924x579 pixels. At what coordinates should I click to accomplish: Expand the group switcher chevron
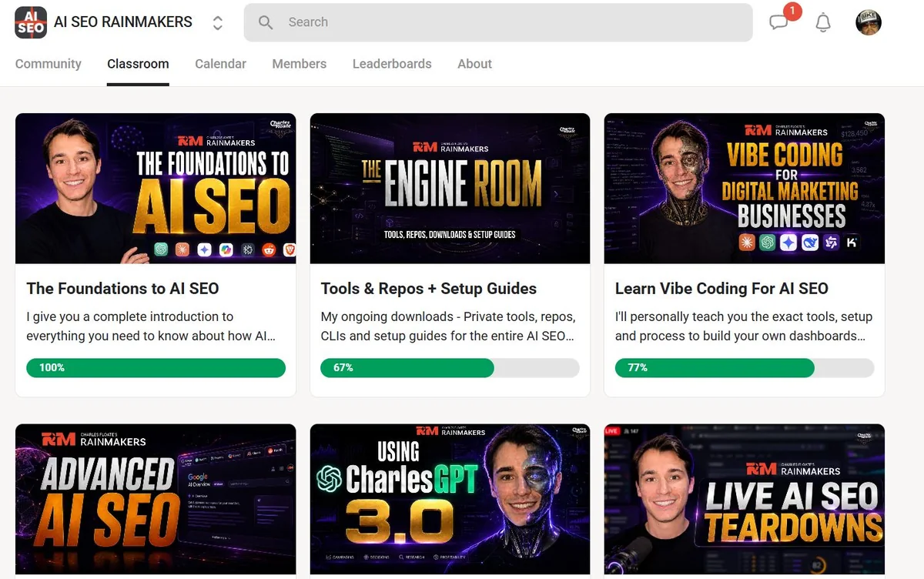click(x=218, y=23)
